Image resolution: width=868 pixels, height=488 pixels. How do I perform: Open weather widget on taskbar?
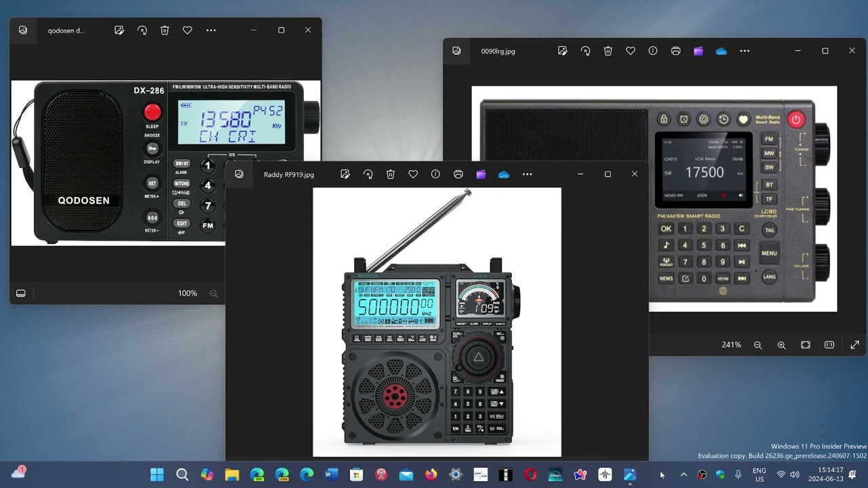pos(18,472)
